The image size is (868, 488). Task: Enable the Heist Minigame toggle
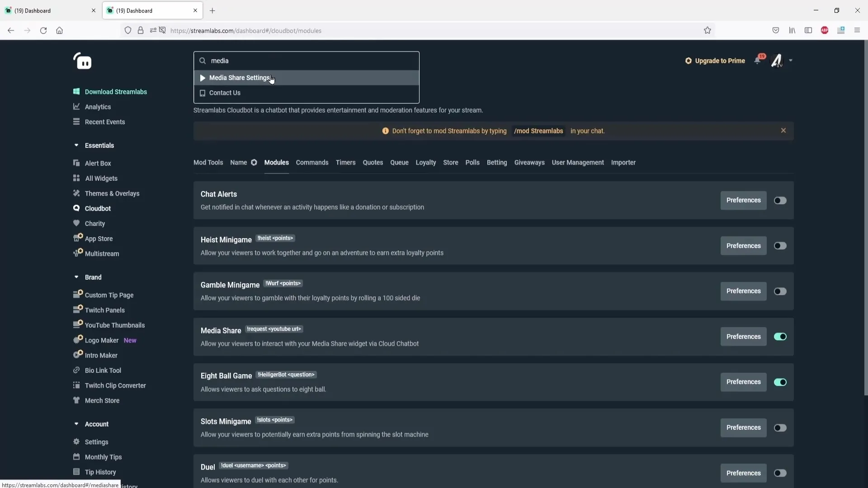point(780,246)
